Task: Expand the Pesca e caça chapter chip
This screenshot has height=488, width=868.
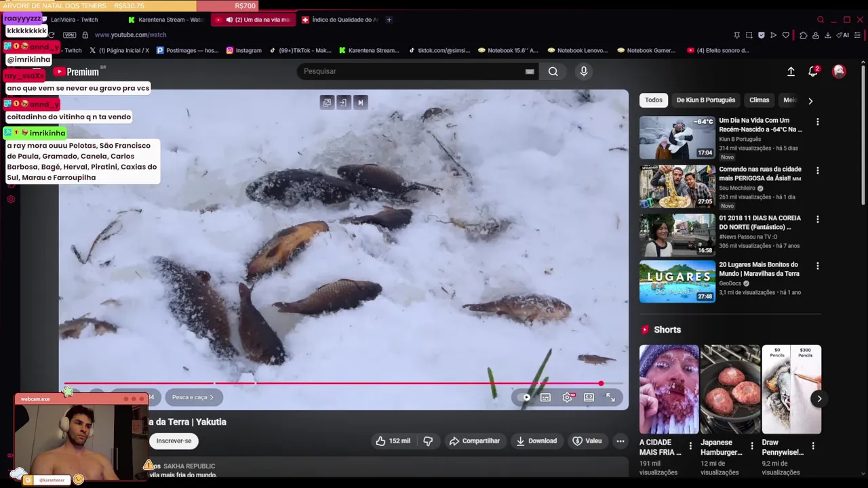Action: [193, 397]
